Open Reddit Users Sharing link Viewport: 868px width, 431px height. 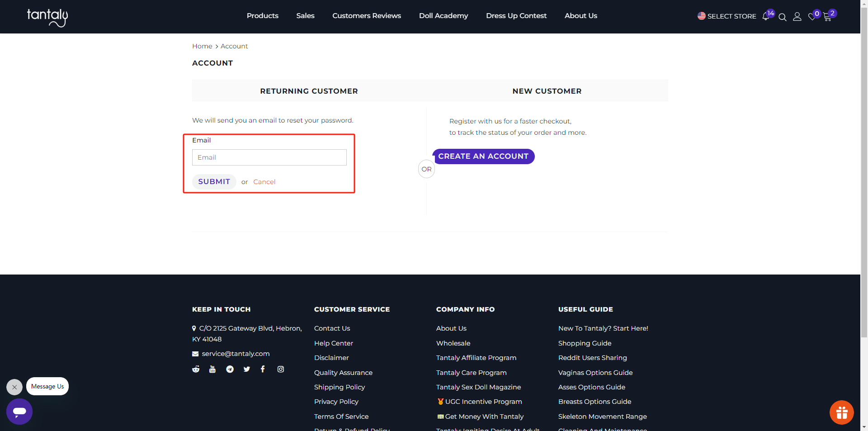(593, 358)
